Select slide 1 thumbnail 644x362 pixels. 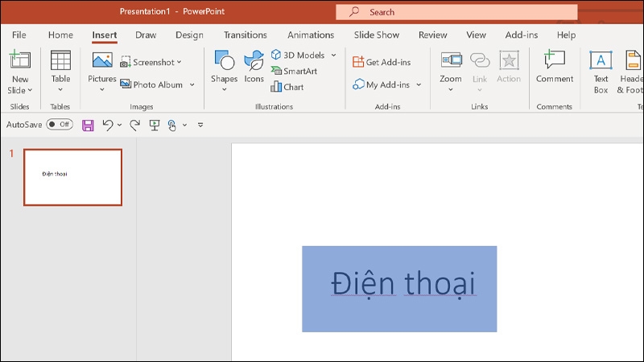(72, 177)
